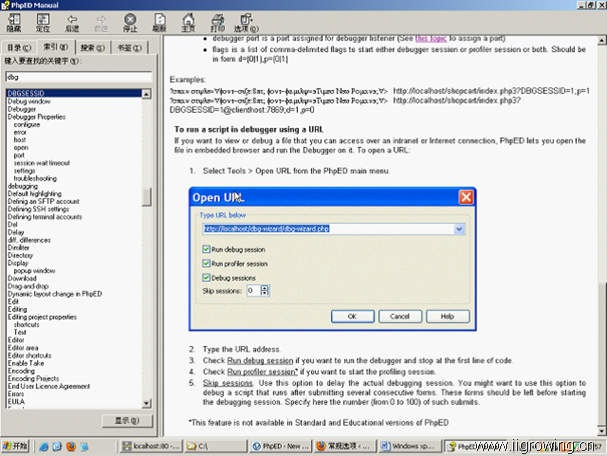Select 'End User Licence Agreement' index entry
Image resolution: width=607 pixels, height=456 pixels.
49,386
